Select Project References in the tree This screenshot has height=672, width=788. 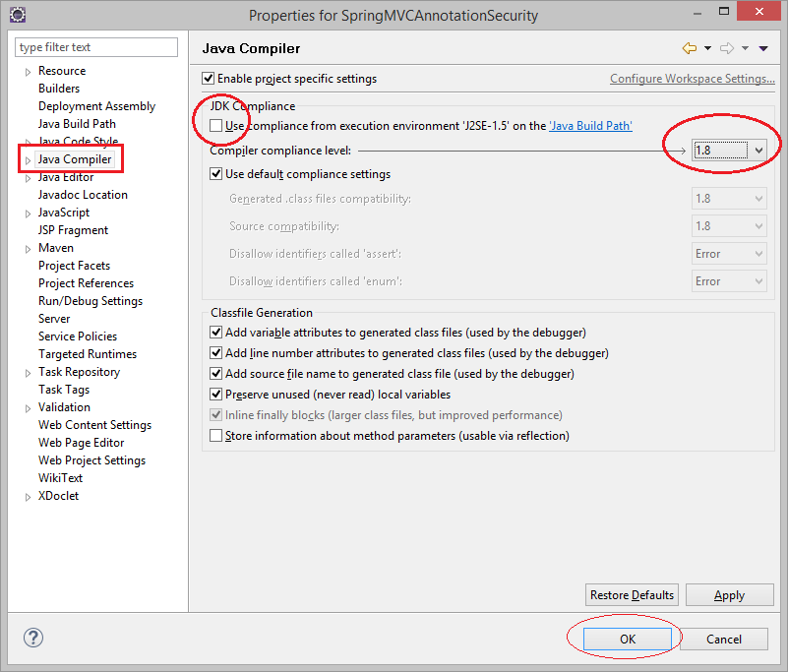(86, 283)
